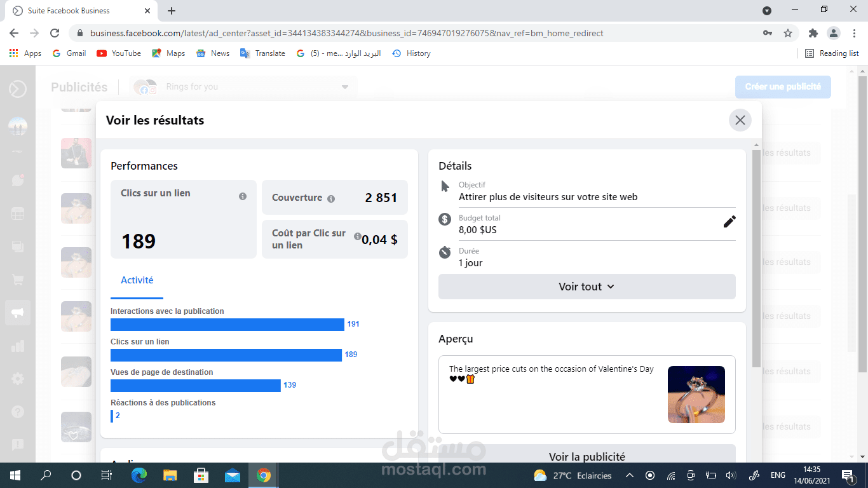Open Chrome extensions puzzle icon
Image resolution: width=868 pixels, height=488 pixels.
[813, 33]
